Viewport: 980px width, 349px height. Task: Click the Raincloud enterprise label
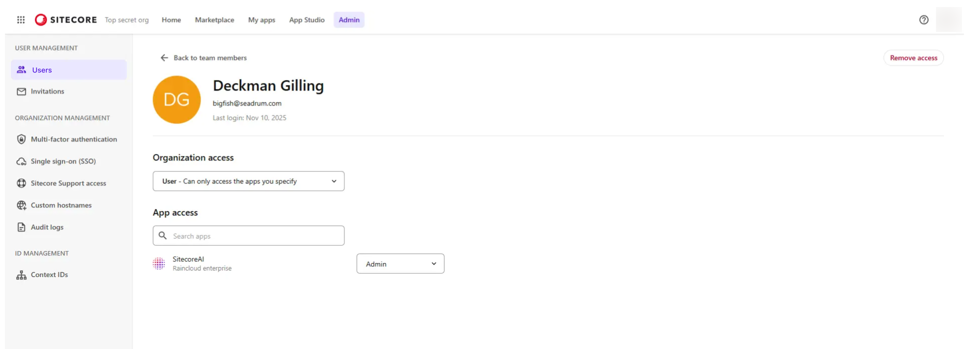(x=202, y=268)
